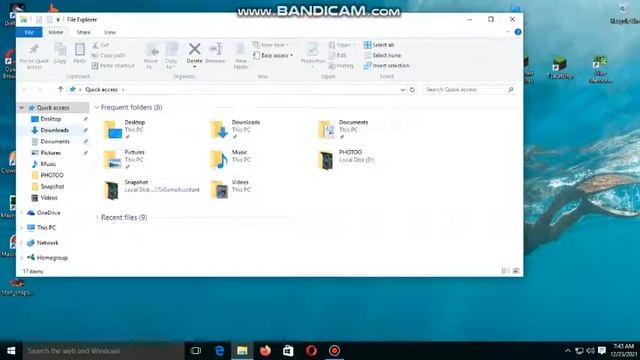Screen dimensions: 640x360
Task: Select the Snapshot folder tile
Action: (x=151, y=190)
